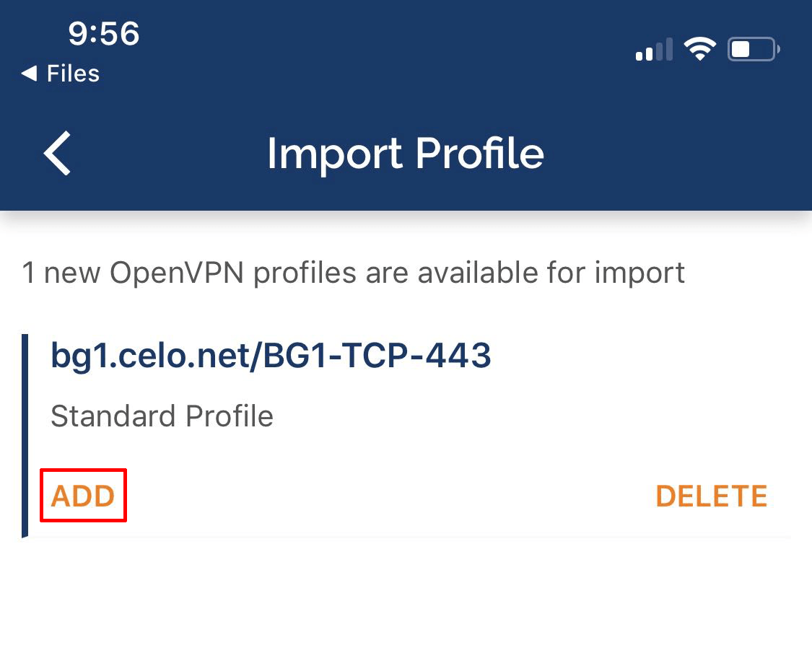The image size is (812, 645).
Task: Tap the OpenVPN profiles available message
Action: (353, 273)
